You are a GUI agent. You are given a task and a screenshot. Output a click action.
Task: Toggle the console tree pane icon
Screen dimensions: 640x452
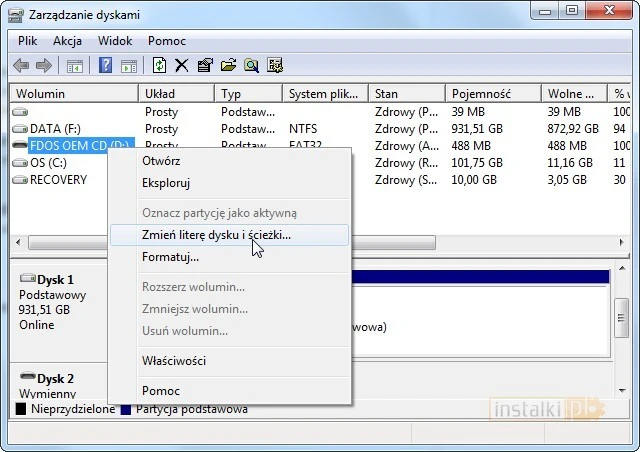(75, 66)
